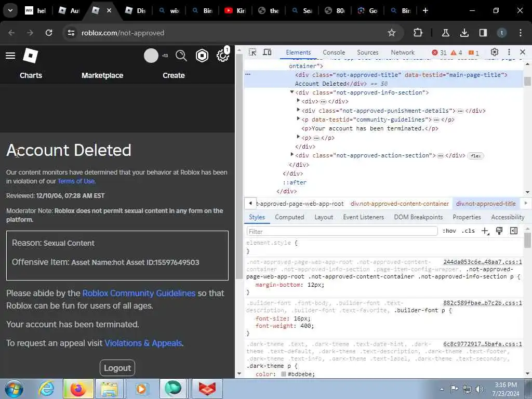532x399 pixels.
Task: Toggle the .cls element classes panel
Action: [x=468, y=231]
